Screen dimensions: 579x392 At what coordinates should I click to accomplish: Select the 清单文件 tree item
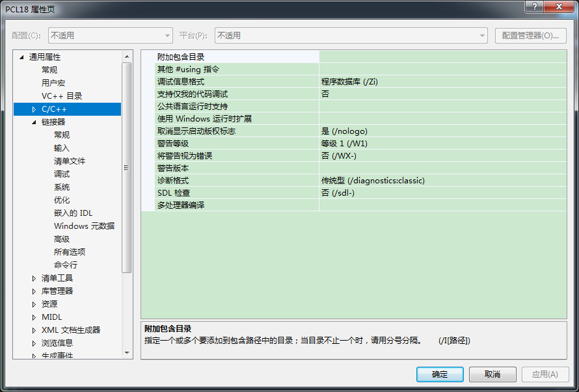[70, 161]
